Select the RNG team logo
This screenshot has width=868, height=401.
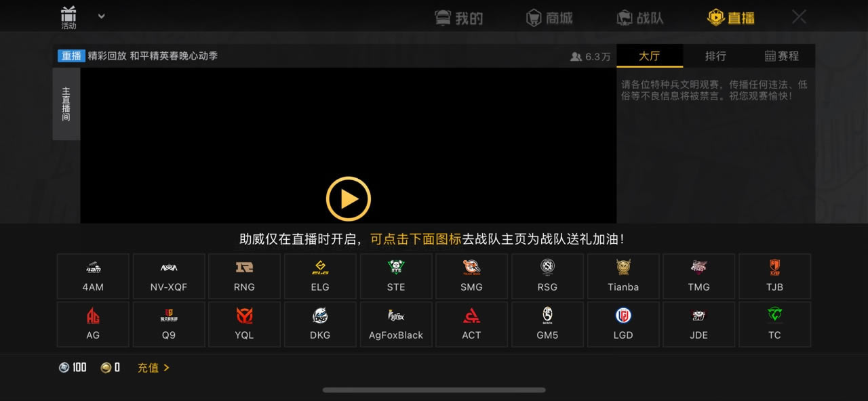[244, 276]
